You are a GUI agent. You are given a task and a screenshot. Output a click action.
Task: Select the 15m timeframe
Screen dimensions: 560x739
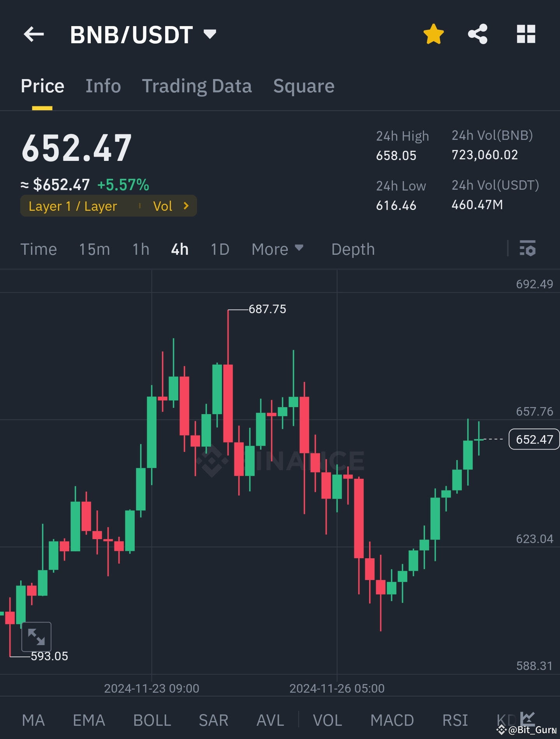95,249
